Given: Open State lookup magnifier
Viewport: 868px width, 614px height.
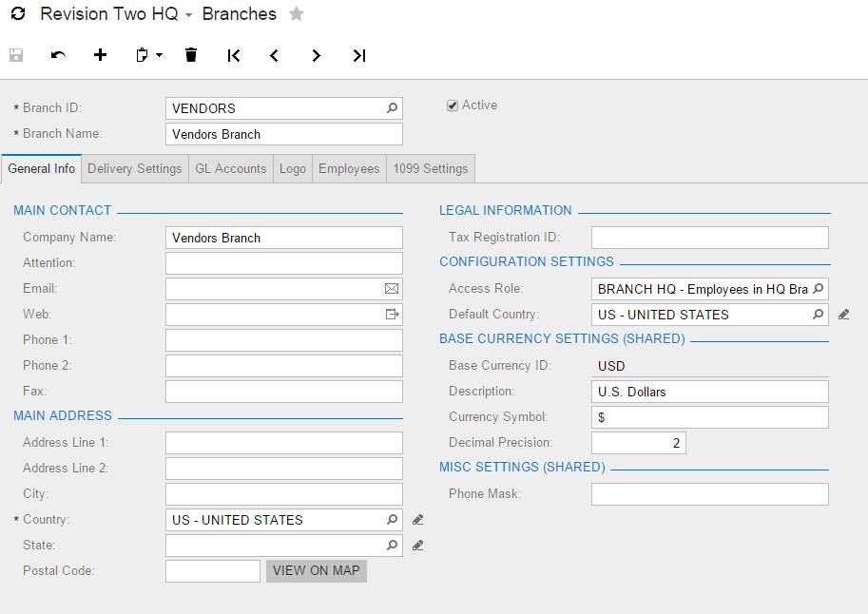Looking at the screenshot, I should point(392,545).
